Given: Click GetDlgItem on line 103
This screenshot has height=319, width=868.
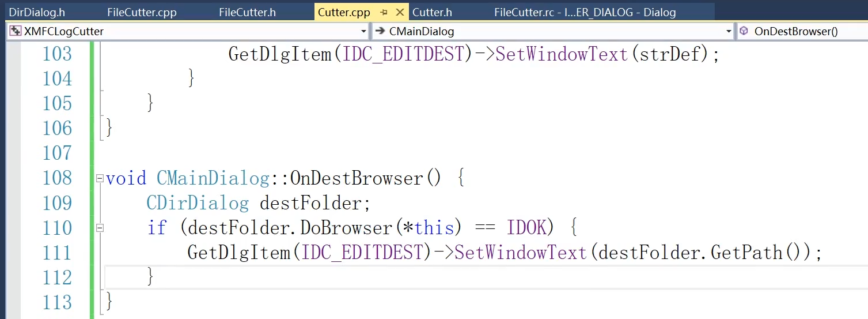Looking at the screenshot, I should click(x=280, y=54).
